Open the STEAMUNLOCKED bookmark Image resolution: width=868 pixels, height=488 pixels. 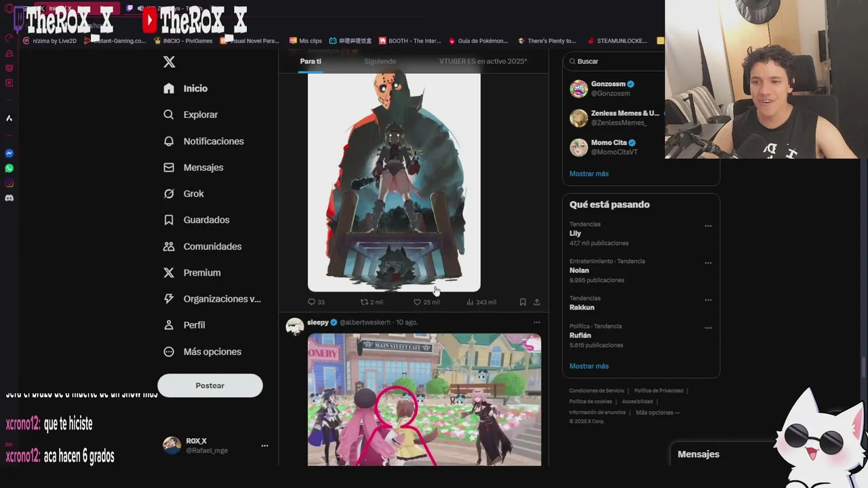pos(617,41)
